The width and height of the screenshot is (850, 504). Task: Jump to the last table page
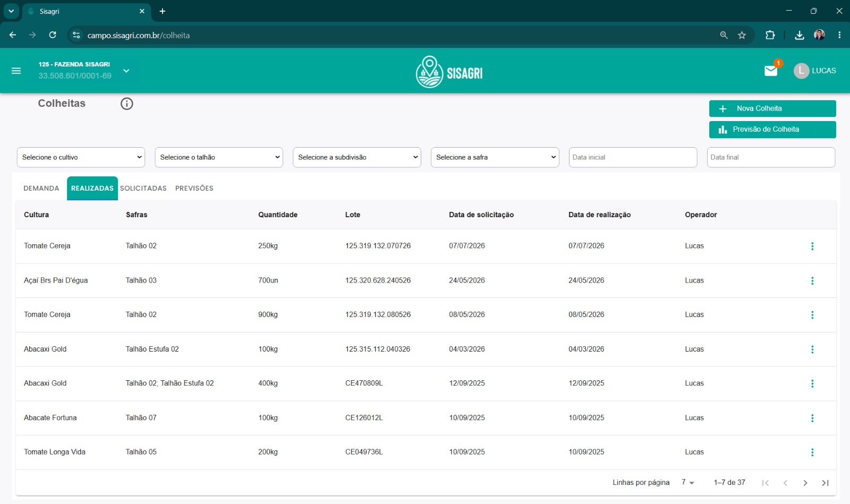click(x=825, y=483)
